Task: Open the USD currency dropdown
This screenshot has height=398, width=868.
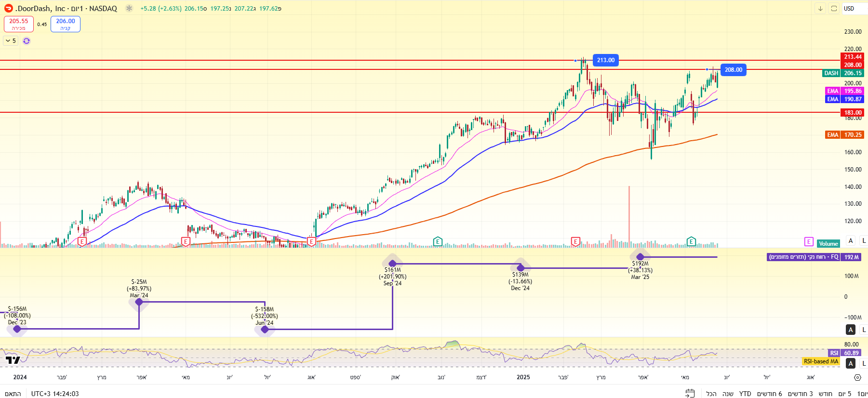Action: pos(854,8)
